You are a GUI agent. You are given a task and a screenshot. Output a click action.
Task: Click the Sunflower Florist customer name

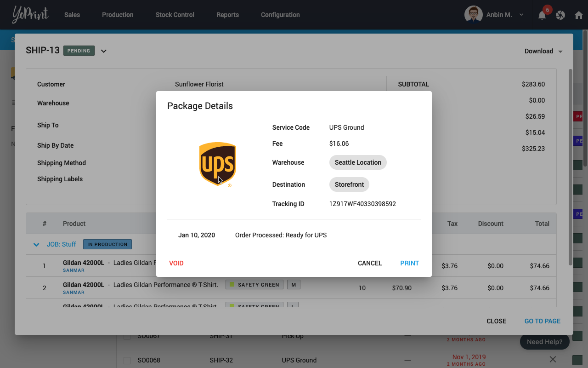(x=199, y=84)
